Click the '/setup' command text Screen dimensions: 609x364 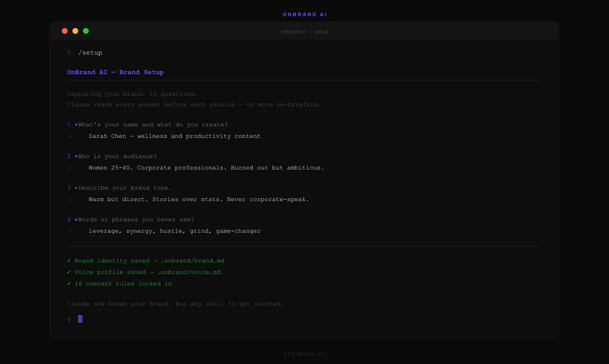point(90,52)
